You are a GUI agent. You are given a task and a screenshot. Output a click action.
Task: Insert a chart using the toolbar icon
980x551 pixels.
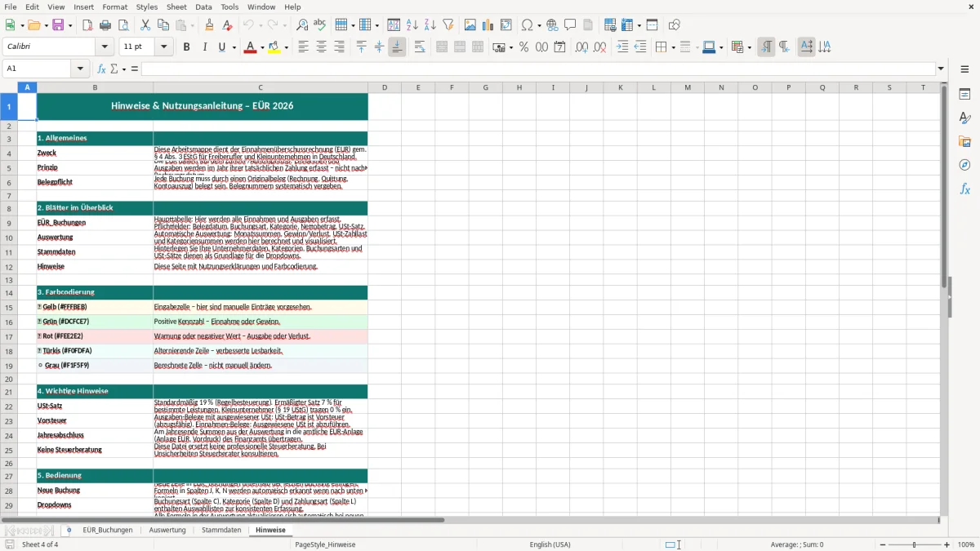pyautogui.click(x=488, y=25)
